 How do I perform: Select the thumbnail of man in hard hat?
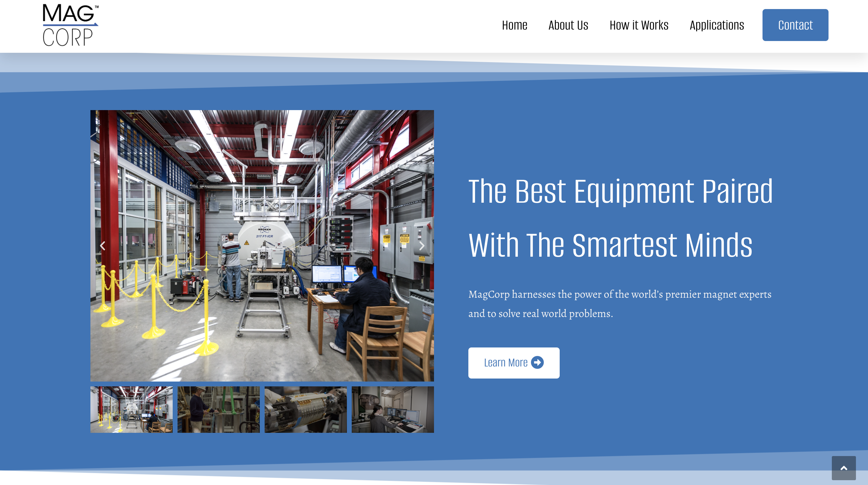(x=219, y=410)
